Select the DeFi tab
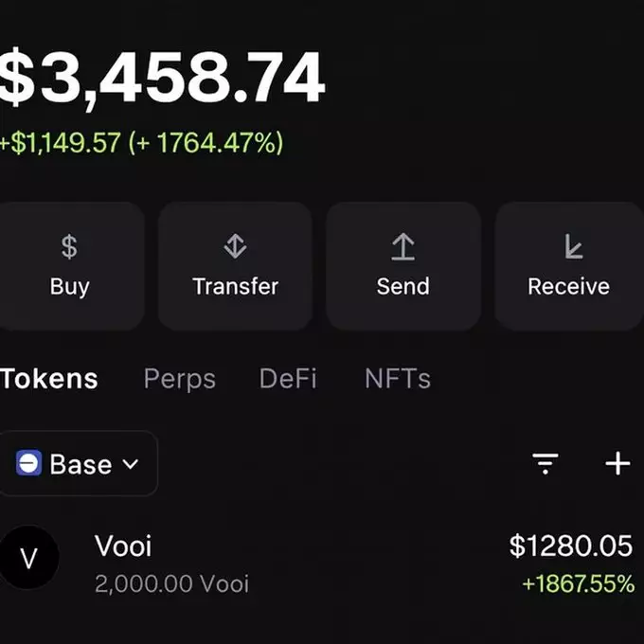 point(288,379)
